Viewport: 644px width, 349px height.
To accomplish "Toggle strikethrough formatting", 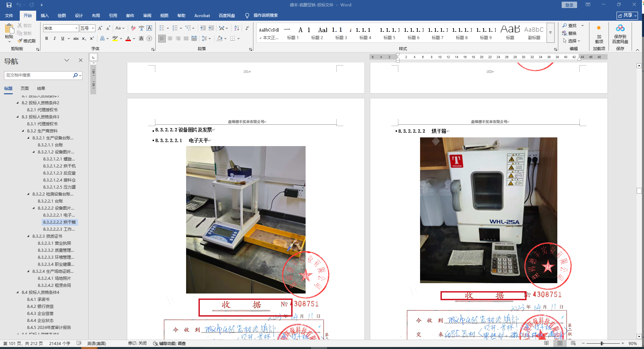I will (x=76, y=38).
